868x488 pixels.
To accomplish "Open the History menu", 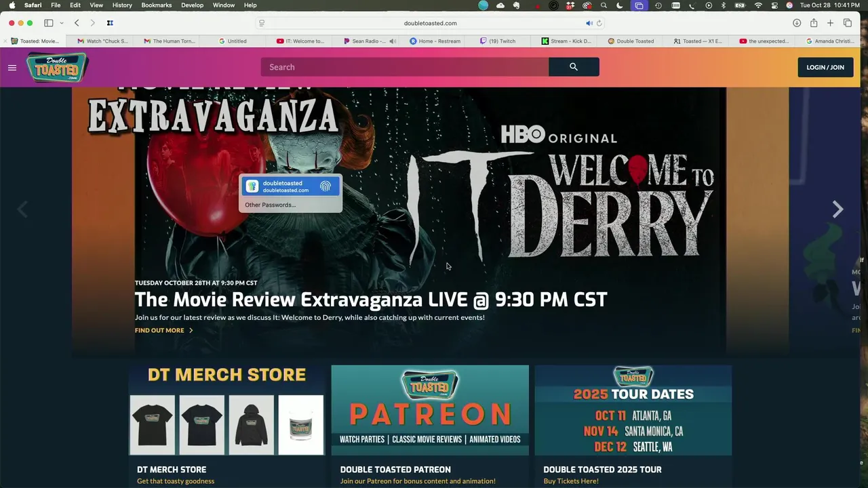I will (122, 5).
